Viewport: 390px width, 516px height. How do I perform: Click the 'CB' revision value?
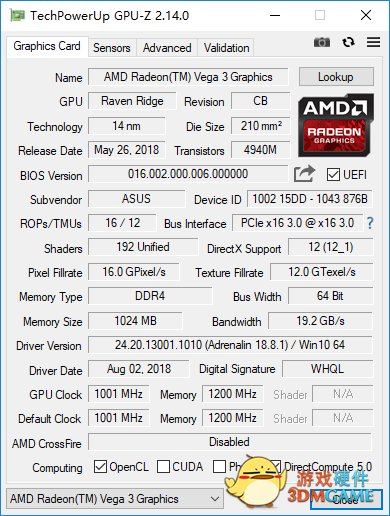click(261, 101)
